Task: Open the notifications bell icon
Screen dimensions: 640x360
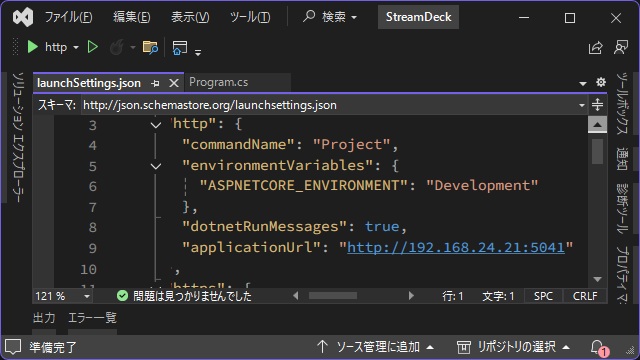Action: tap(597, 347)
